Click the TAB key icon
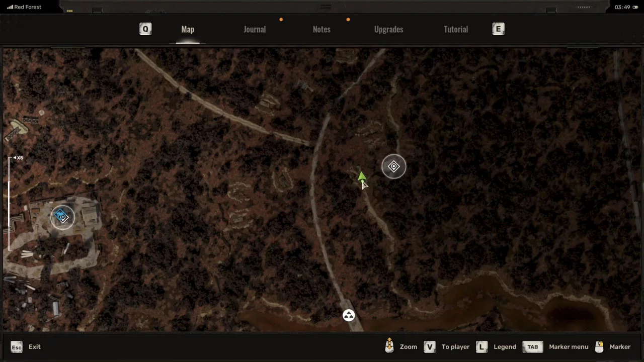 532,347
